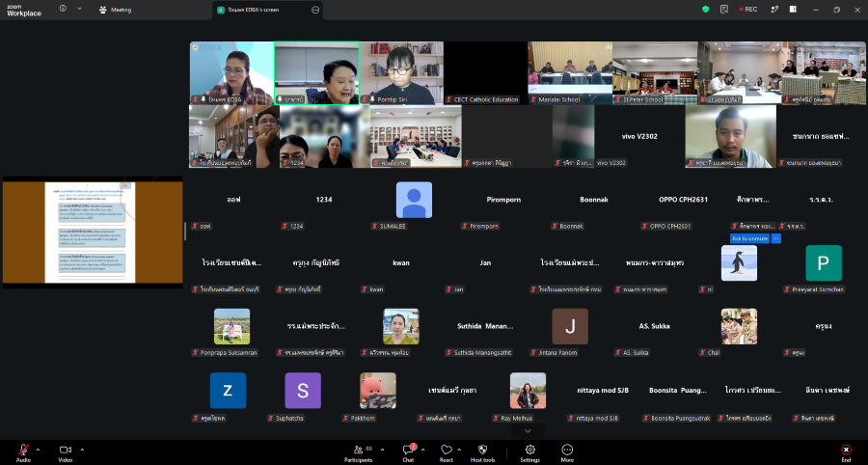Open the More options menu

coord(567,452)
